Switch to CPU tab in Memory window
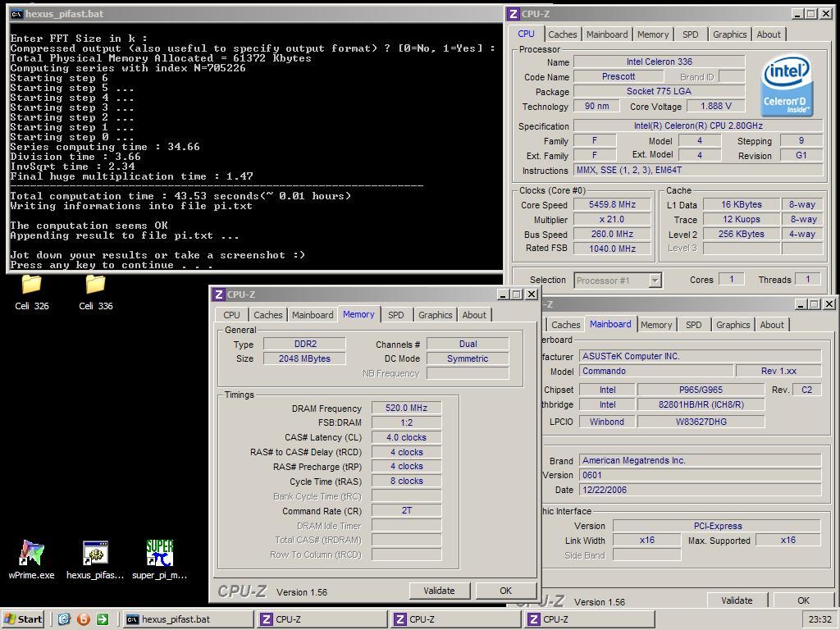The height and width of the screenshot is (630, 840). coord(231,315)
